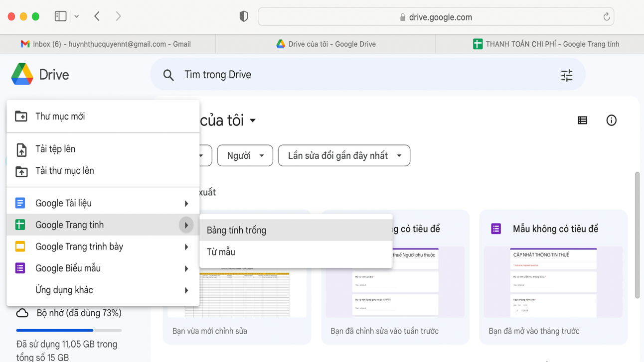Select Tải tệp lên menu item
The width and height of the screenshot is (644, 362).
click(x=103, y=149)
